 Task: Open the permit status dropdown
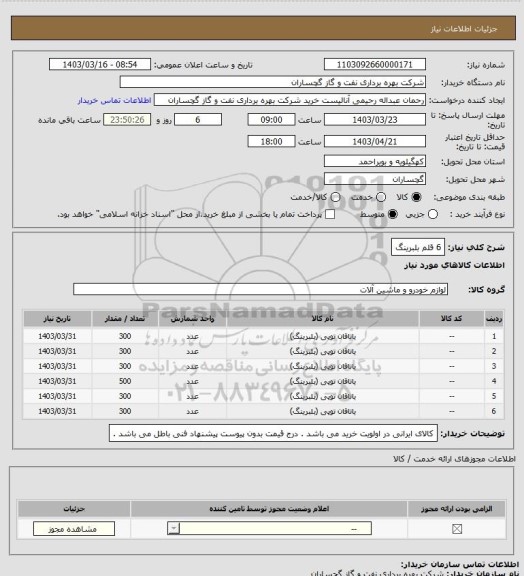[269, 529]
